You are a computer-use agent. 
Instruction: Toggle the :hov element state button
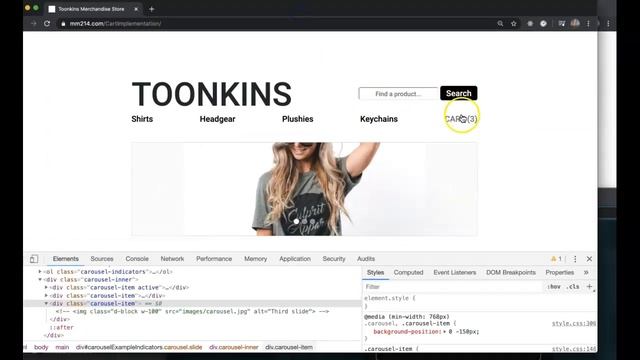tap(554, 287)
